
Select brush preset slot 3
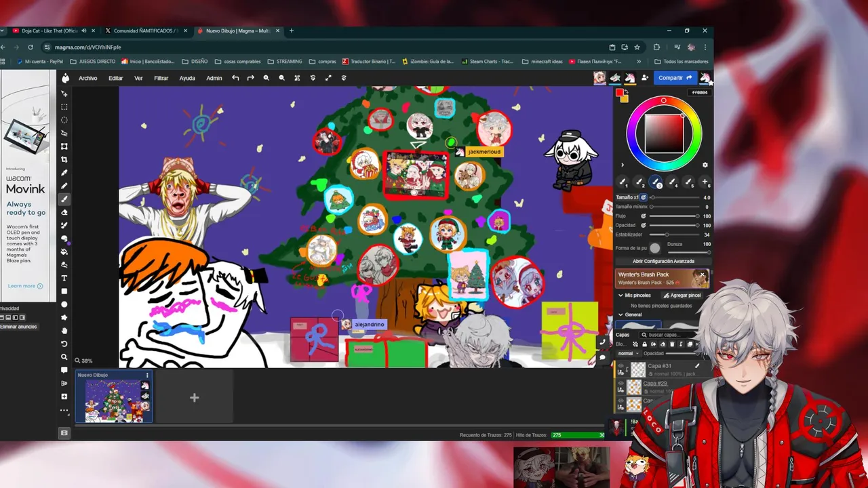pos(655,182)
